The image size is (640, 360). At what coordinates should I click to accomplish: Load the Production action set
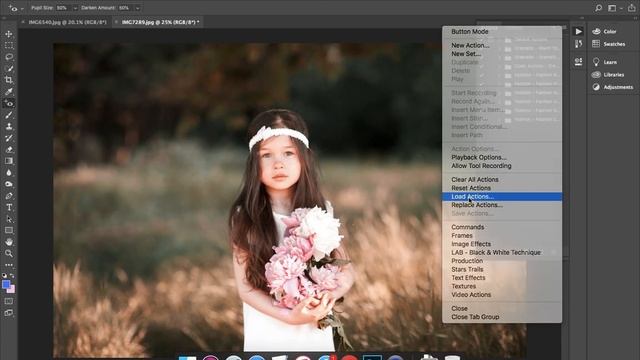pyautogui.click(x=467, y=261)
